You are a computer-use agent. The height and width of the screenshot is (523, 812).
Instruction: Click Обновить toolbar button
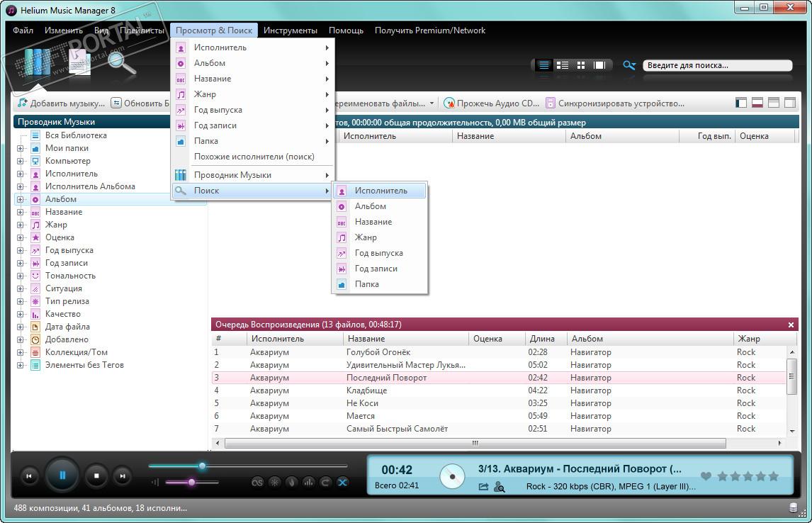pos(141,103)
